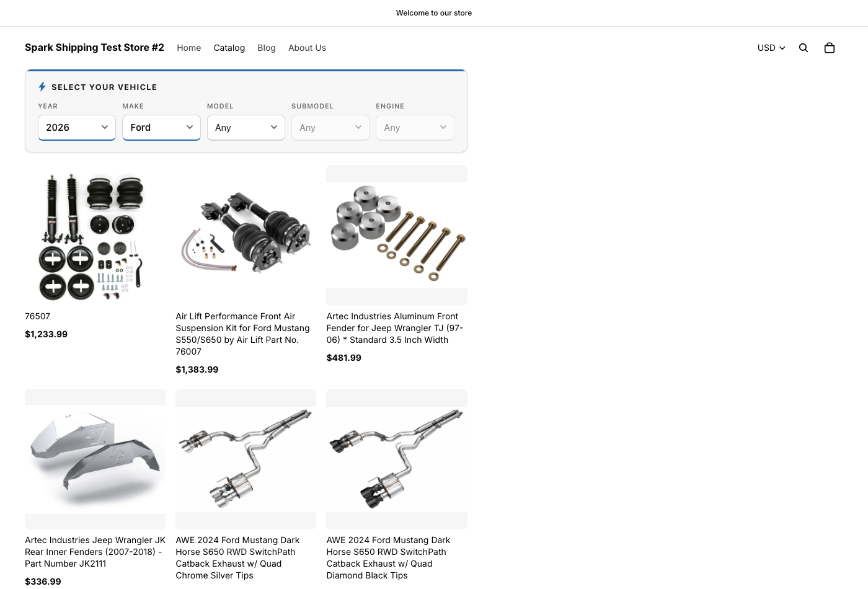The width and height of the screenshot is (868, 589).
Task: Click the diamond black tips exhaust image
Action: pos(397,459)
